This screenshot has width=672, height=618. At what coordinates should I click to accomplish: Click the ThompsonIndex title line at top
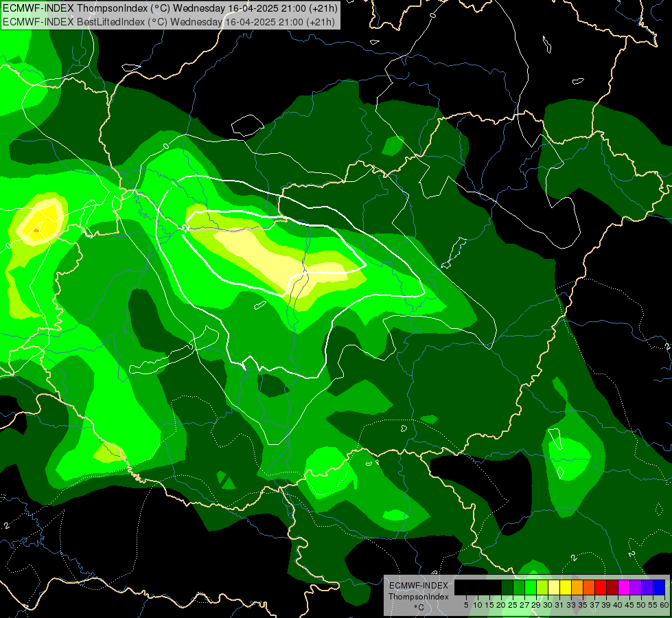tap(170, 8)
